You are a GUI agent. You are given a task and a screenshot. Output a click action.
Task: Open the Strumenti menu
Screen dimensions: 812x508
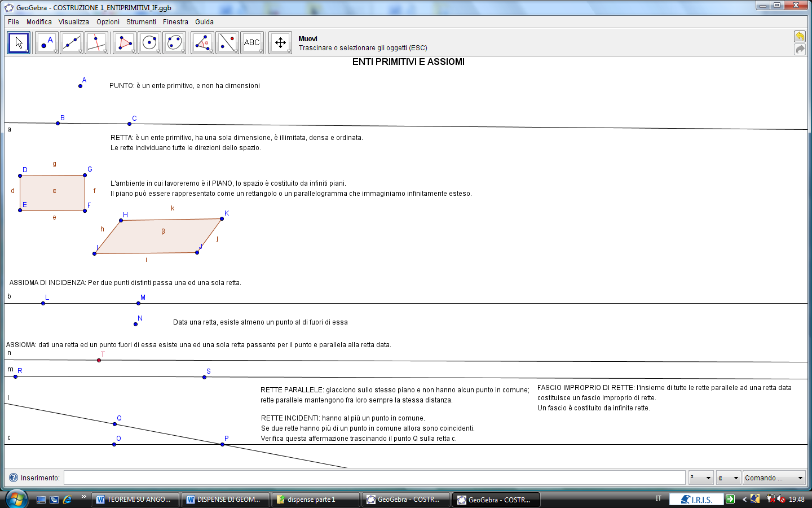coord(141,22)
